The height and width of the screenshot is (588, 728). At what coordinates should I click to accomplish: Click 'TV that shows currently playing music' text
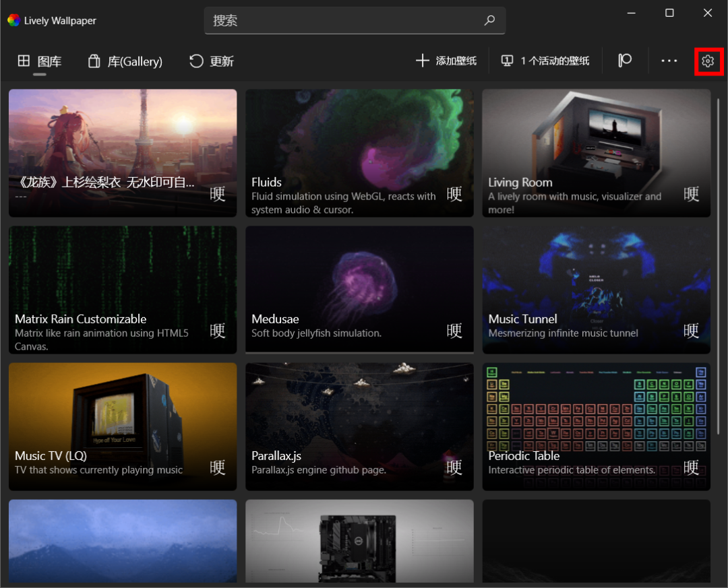coord(99,470)
